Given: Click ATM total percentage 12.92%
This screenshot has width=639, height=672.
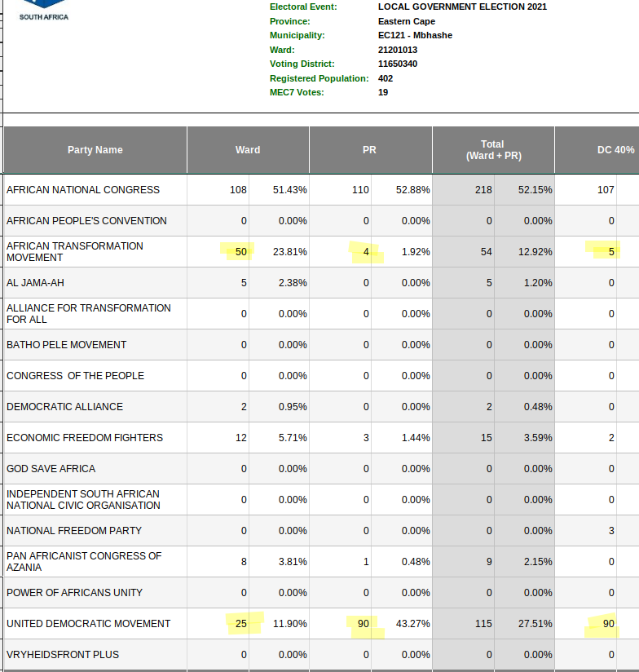Looking at the screenshot, I should [535, 251].
